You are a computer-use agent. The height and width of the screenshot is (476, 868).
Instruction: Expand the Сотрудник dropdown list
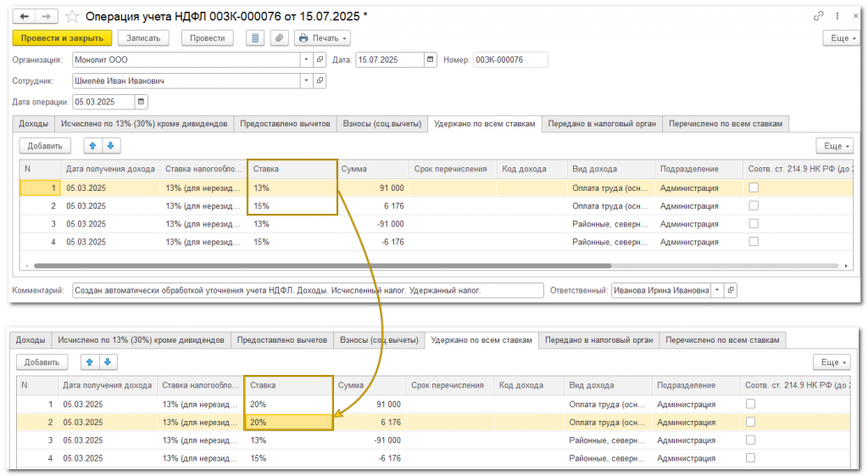pos(307,81)
